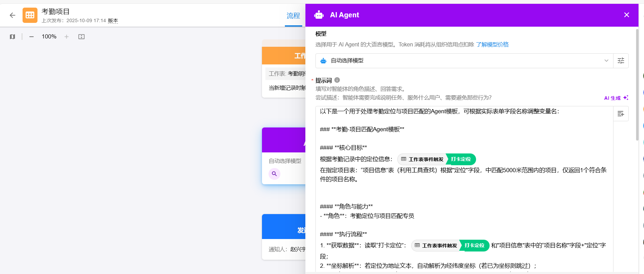644x274 pixels.
Task: Click the magnifier tool icon on agent node
Action: click(274, 174)
